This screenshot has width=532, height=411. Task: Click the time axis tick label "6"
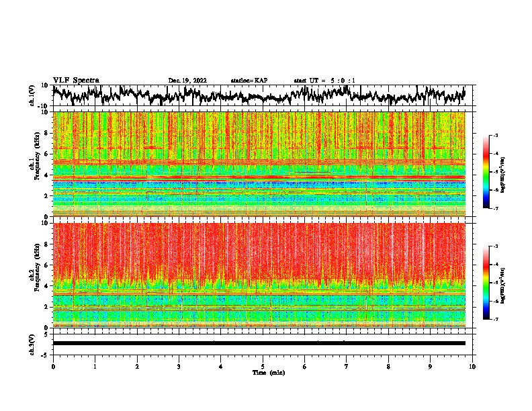click(305, 367)
